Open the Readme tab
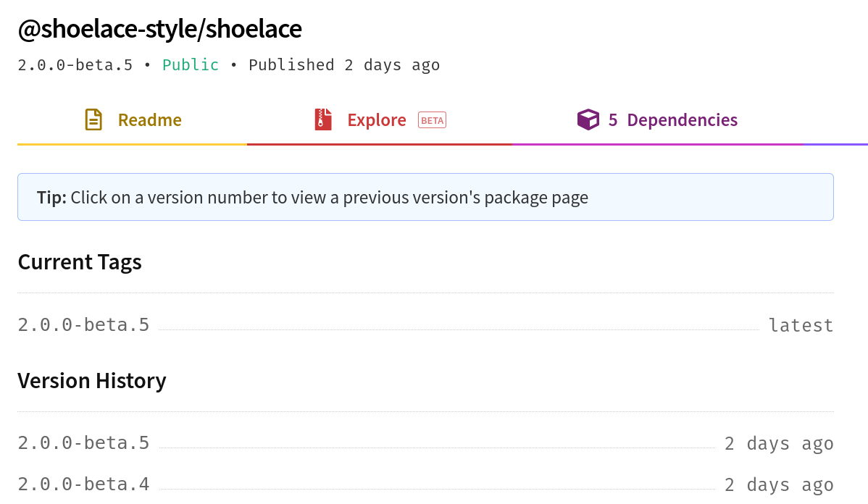868x504 pixels. 133,120
